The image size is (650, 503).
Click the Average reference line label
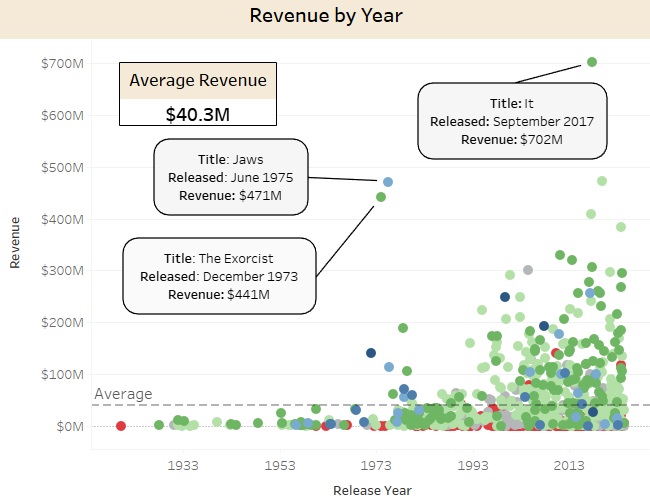click(x=123, y=394)
